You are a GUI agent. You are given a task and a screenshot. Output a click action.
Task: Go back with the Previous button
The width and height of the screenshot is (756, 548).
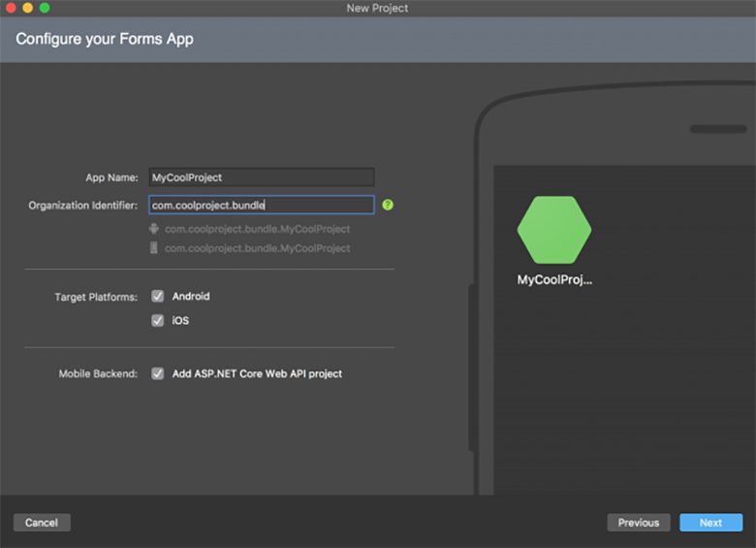tap(639, 523)
